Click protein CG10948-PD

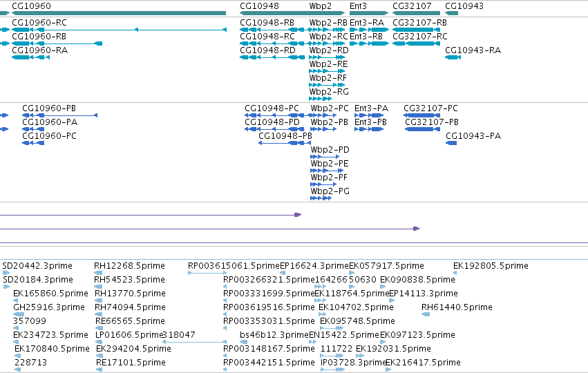pyautogui.click(x=272, y=122)
